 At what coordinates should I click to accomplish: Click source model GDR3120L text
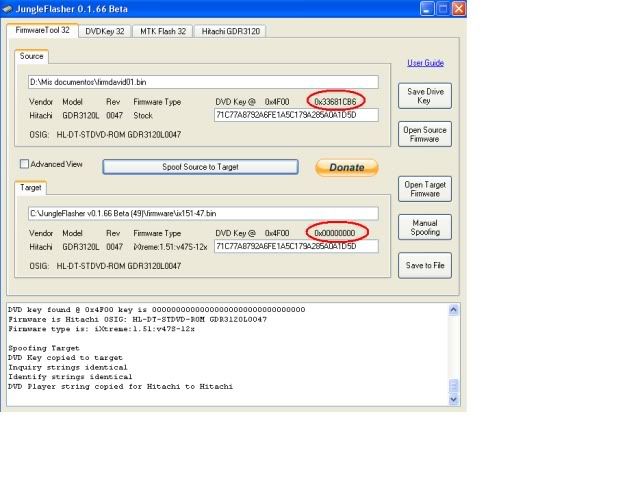click(80, 116)
